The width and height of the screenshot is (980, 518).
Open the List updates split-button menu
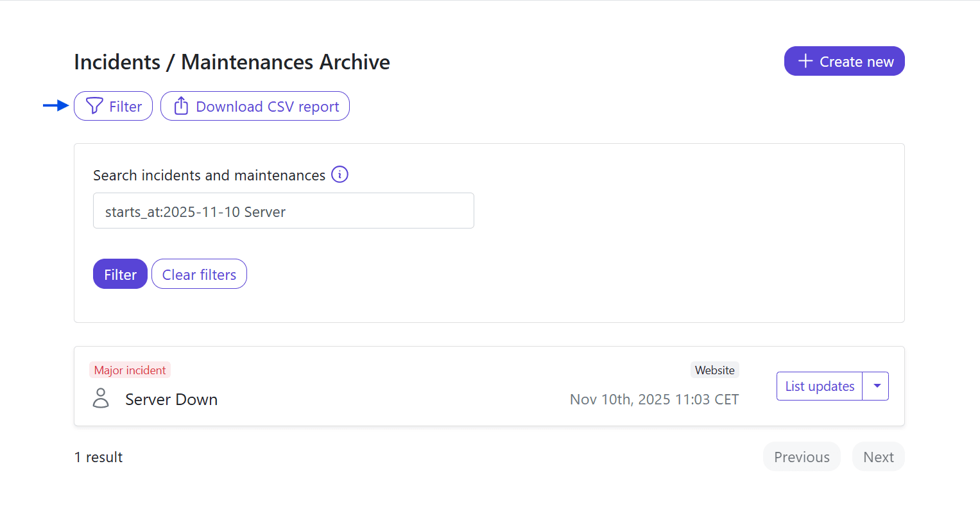click(x=877, y=386)
